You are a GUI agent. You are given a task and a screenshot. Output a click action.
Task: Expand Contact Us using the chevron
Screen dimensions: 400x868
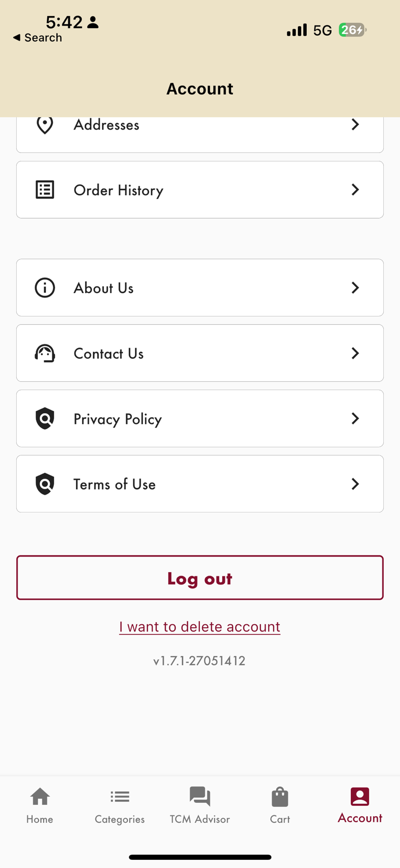(x=355, y=353)
